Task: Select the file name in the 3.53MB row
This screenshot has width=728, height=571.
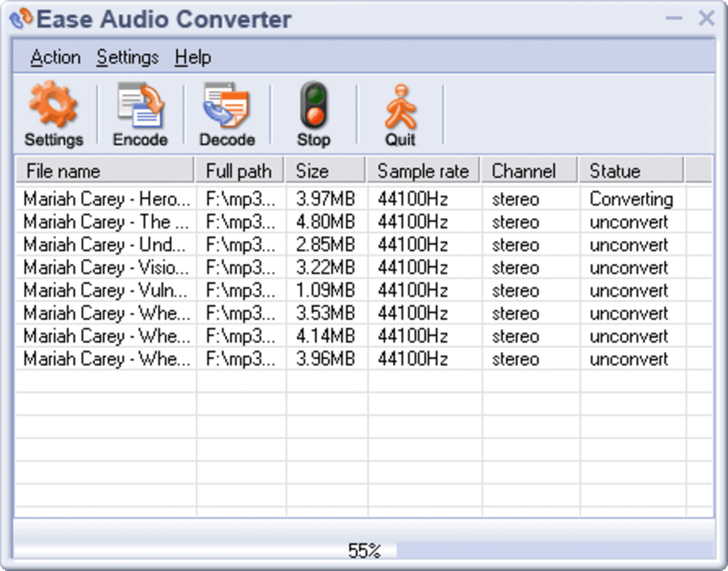Action: [107, 313]
